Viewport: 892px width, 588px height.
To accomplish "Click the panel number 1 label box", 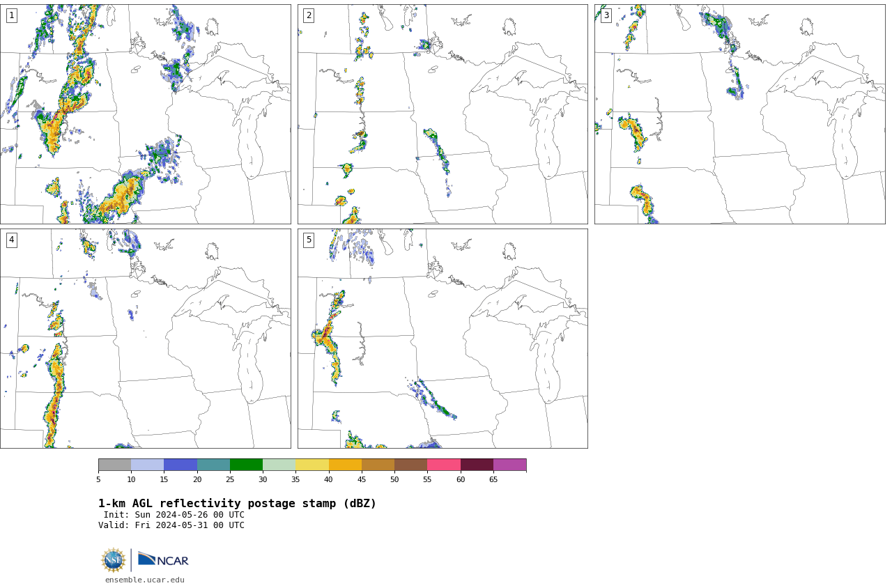I will pos(12,15).
